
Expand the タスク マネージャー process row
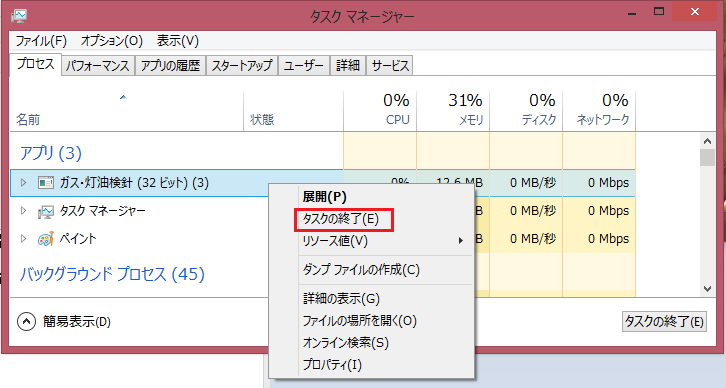pos(23,211)
